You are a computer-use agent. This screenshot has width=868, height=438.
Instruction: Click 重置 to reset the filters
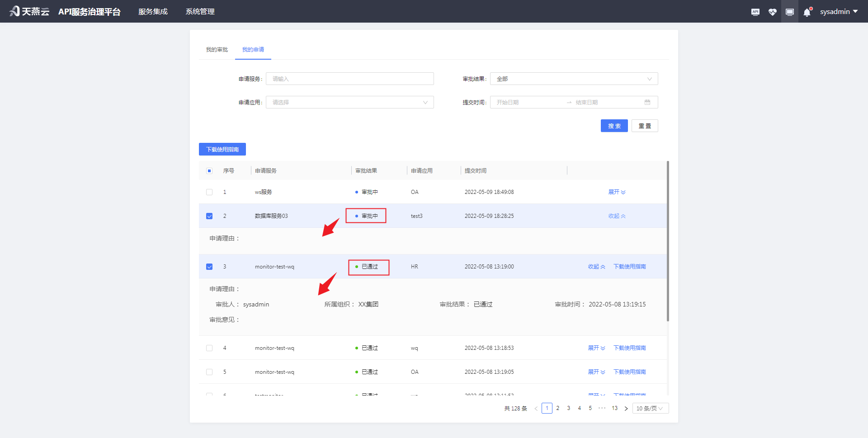click(x=644, y=125)
